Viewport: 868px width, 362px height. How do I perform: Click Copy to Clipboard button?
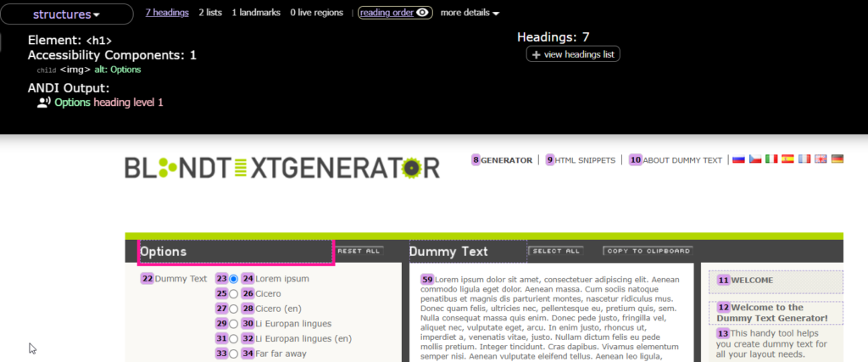[x=648, y=251]
